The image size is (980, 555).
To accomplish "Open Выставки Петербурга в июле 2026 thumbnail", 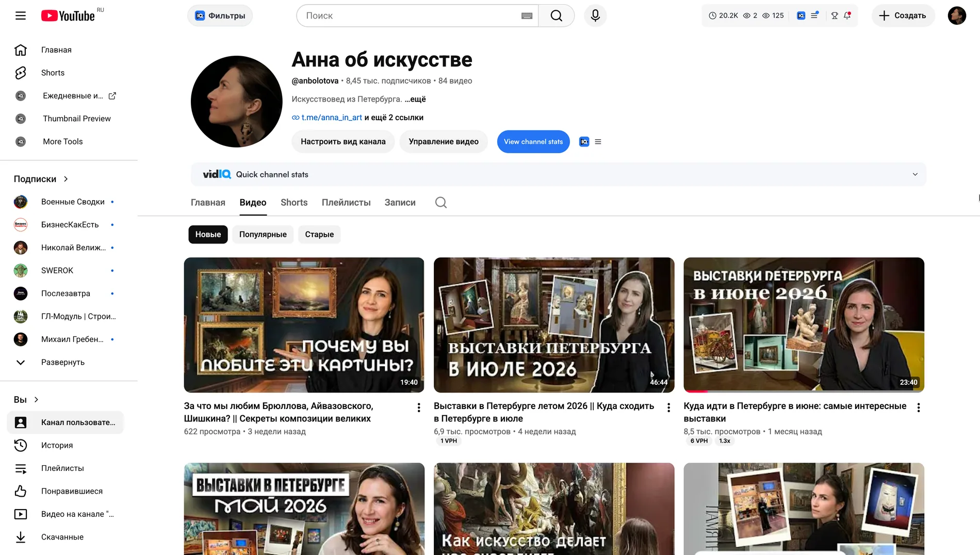I will pyautogui.click(x=554, y=325).
